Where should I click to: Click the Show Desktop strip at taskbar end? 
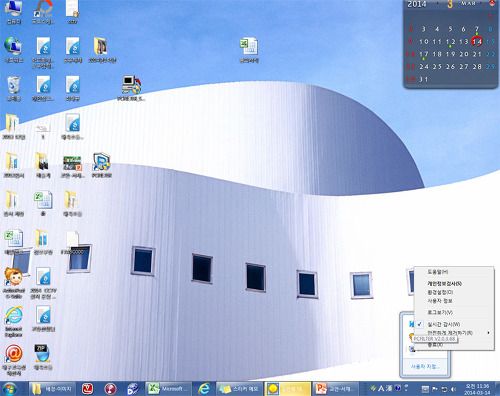(497, 389)
